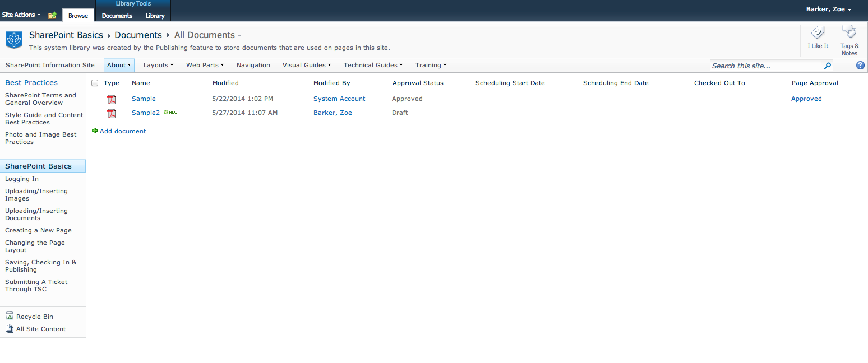Open the Library ribbon tab
This screenshot has width=868, height=363.
[155, 16]
